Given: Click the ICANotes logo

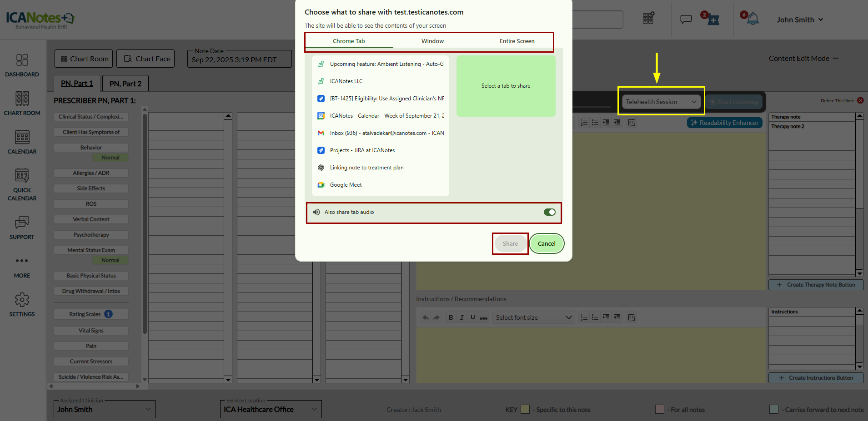Looking at the screenshot, I should pos(40,20).
